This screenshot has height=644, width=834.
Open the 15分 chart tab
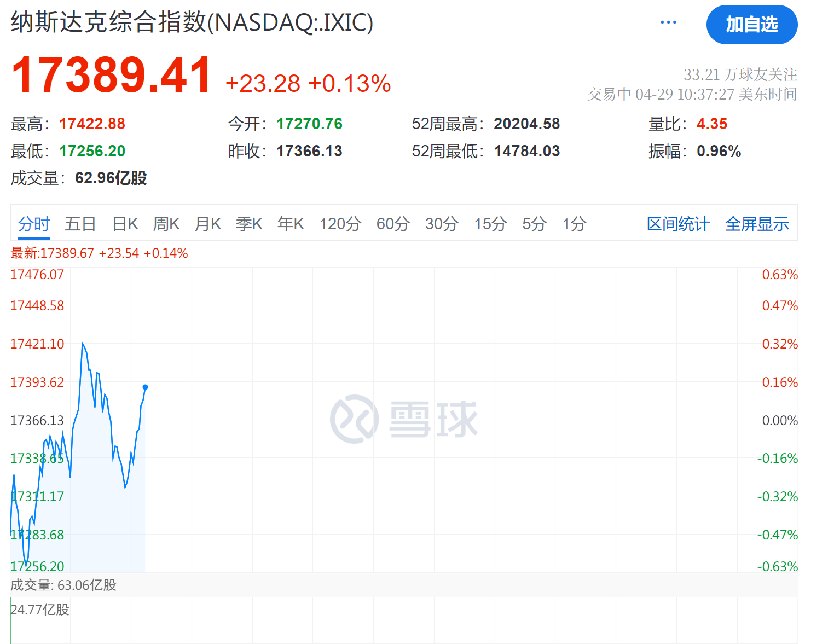[x=490, y=224]
